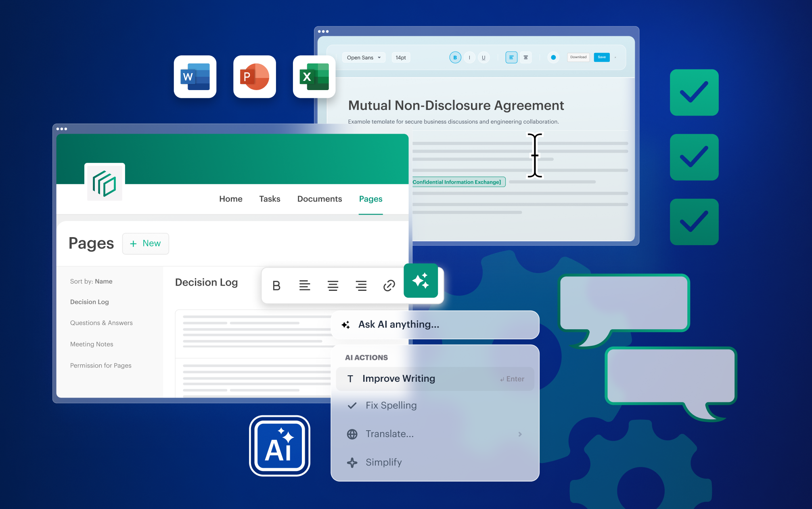Viewport: 812px width, 509px height.
Task: Click the checkmark icon beside Fix Spelling
Action: [x=352, y=406]
